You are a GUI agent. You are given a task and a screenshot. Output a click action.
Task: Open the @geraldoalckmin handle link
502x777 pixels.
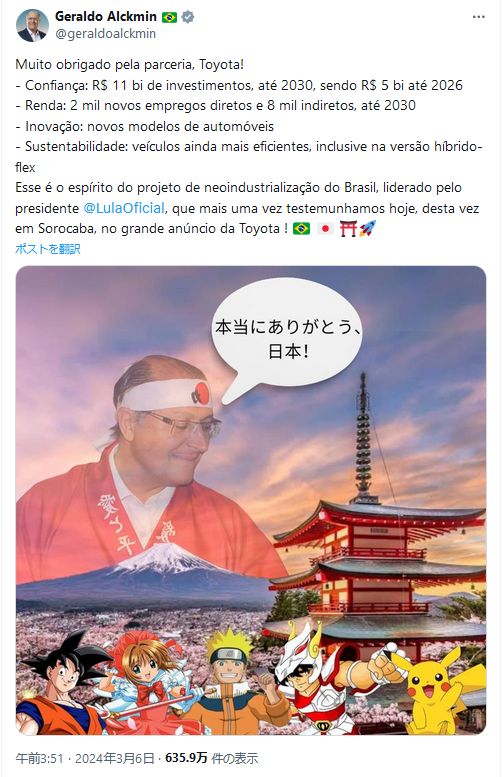(x=106, y=34)
